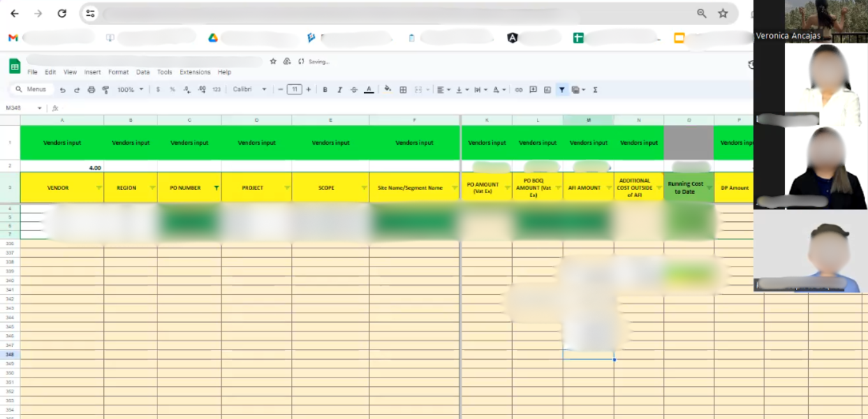Open the Extensions menu
The image size is (868, 419).
(x=195, y=72)
